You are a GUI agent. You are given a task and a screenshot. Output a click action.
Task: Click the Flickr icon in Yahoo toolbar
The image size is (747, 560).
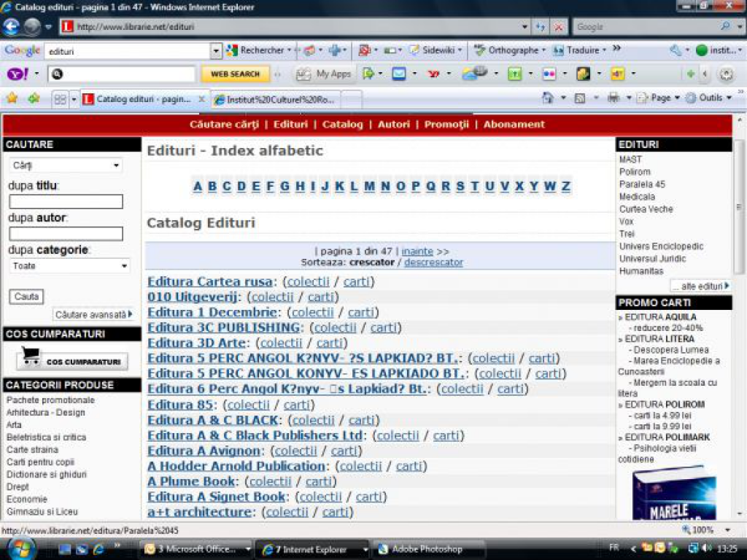(x=549, y=74)
